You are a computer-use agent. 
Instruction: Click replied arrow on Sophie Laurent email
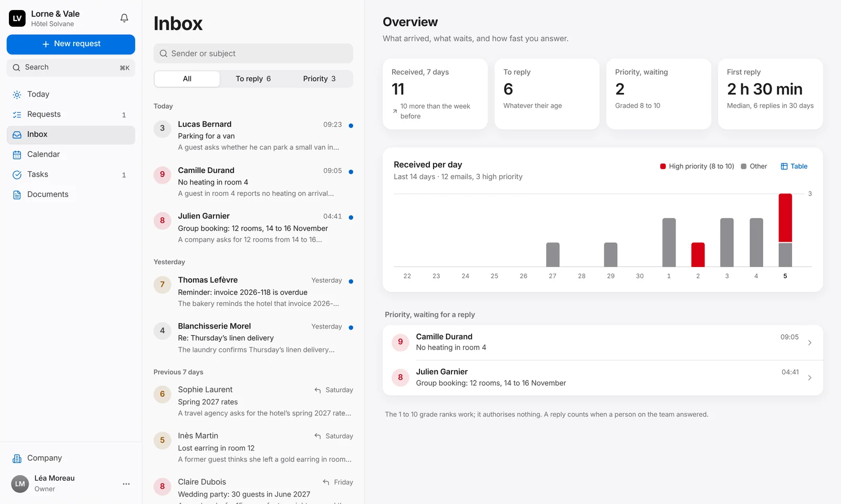pos(317,390)
